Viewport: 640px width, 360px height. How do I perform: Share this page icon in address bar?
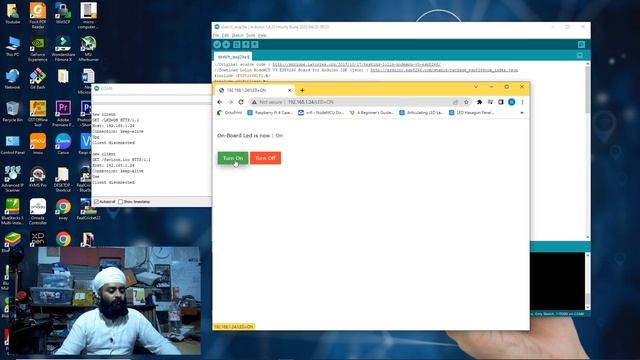(455, 102)
